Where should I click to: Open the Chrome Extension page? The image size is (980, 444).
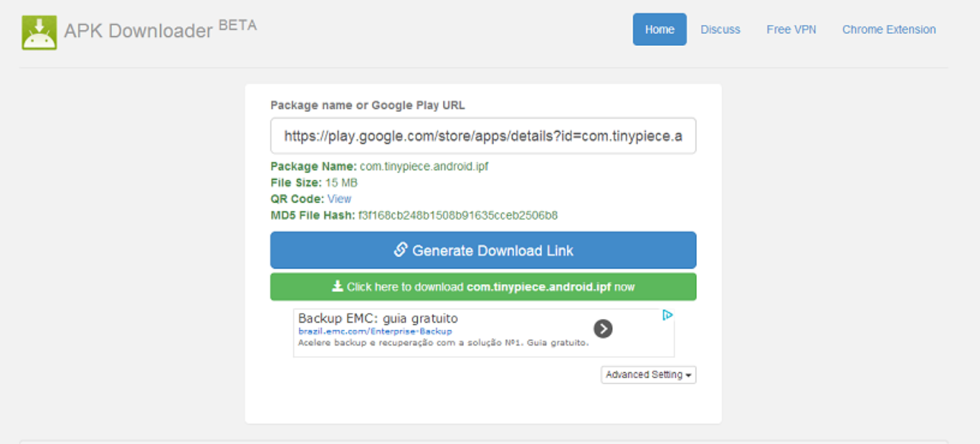(889, 30)
